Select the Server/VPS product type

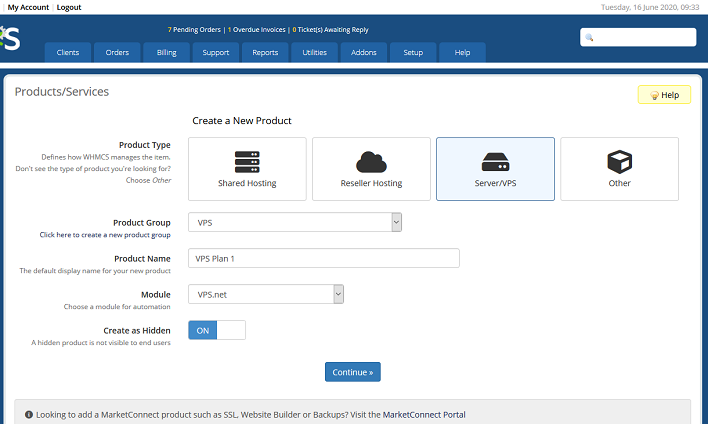(x=495, y=169)
